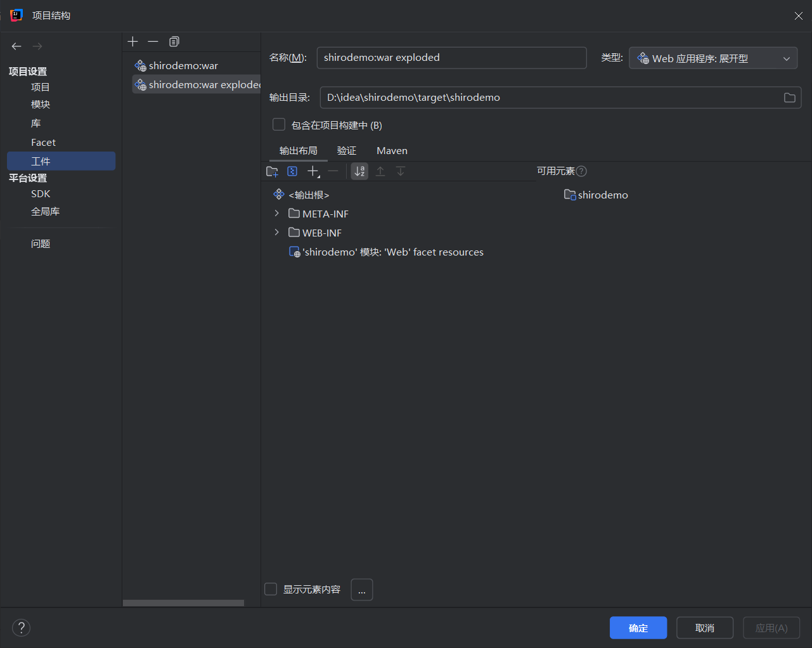Switch to the 验证 tab
The image size is (812, 648).
point(347,151)
